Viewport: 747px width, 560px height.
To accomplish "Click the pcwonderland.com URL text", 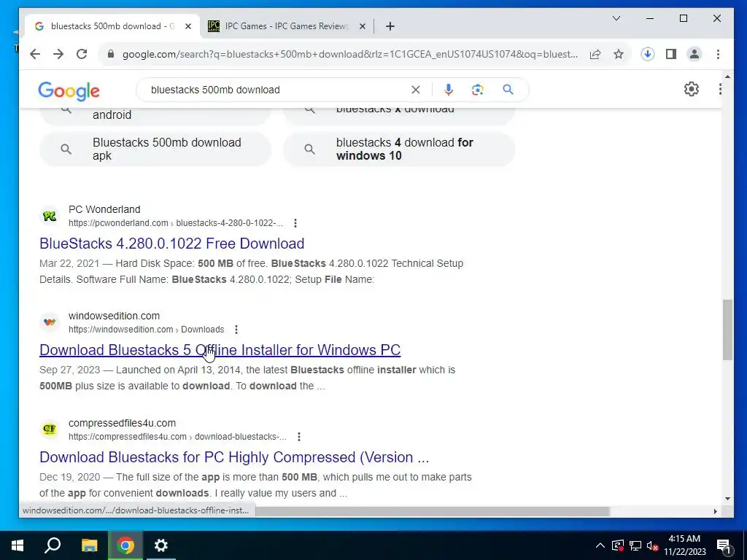I will (x=175, y=223).
